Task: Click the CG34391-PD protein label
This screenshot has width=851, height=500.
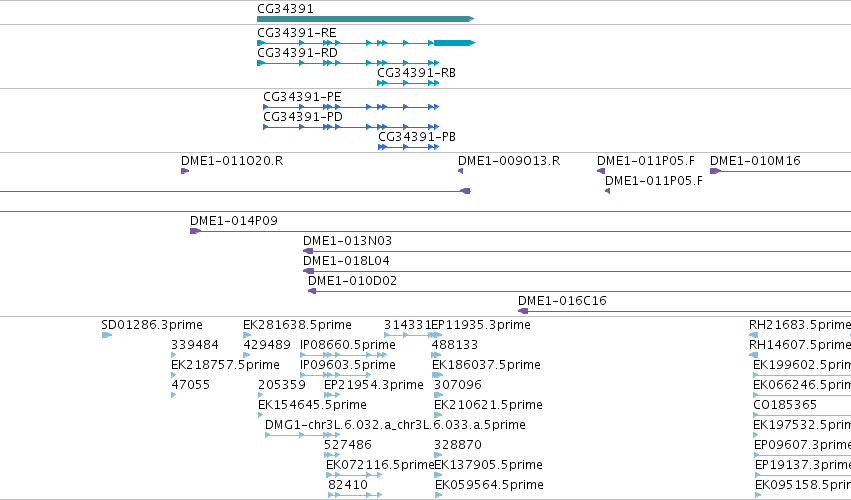Action: click(x=303, y=117)
